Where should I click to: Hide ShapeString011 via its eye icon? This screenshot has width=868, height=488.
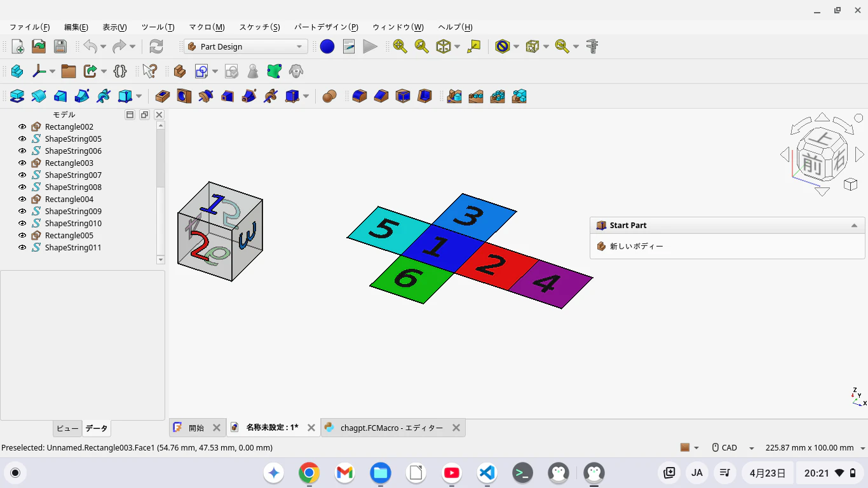(x=22, y=248)
